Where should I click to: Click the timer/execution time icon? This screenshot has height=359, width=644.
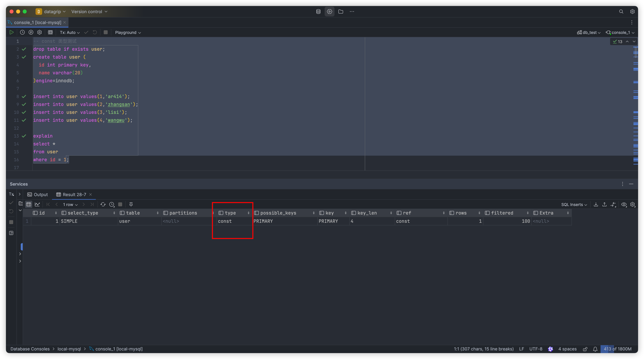tap(112, 204)
